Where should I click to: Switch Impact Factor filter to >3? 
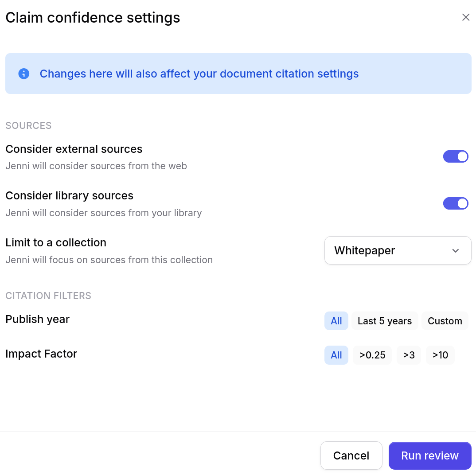click(x=409, y=355)
